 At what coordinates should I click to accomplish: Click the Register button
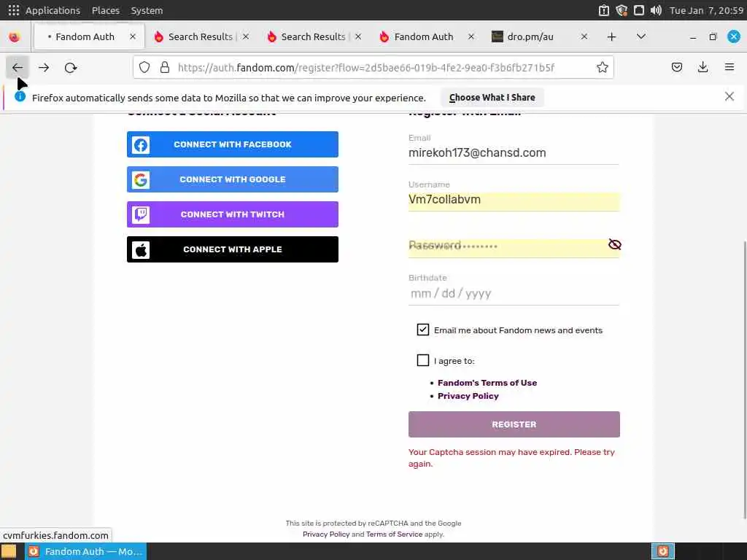point(514,424)
